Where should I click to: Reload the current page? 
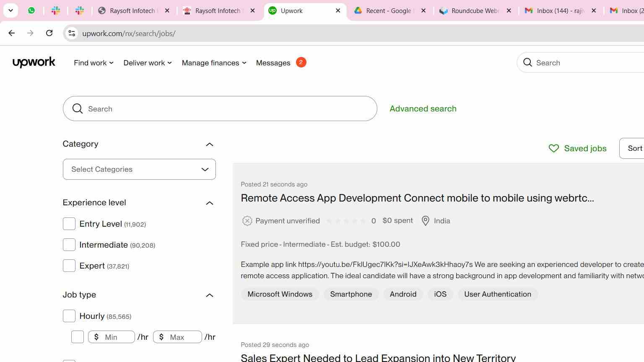click(49, 33)
